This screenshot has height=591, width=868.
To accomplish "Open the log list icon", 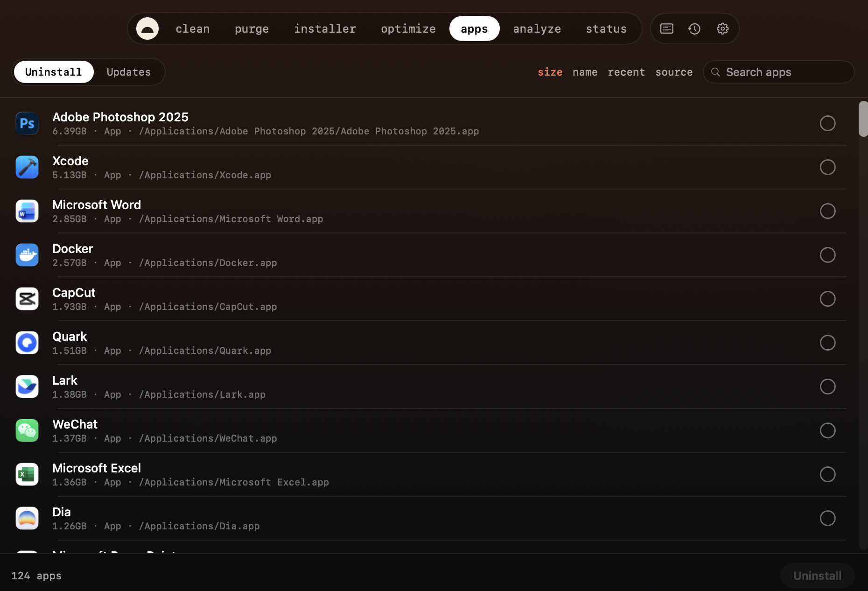I will coord(666,28).
